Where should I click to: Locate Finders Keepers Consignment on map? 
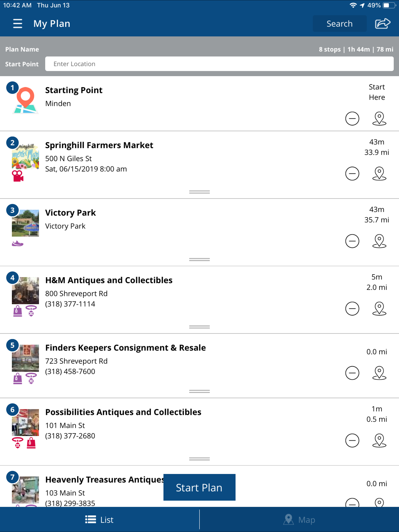(379, 373)
